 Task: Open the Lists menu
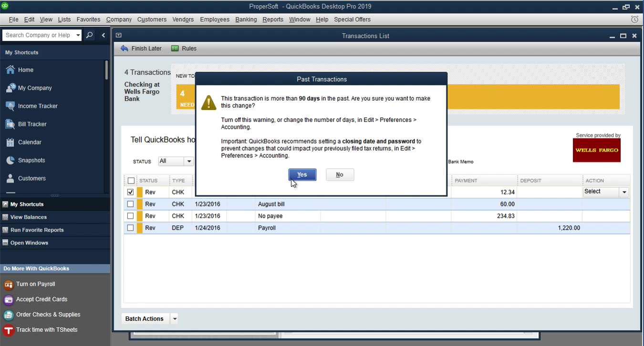click(64, 20)
